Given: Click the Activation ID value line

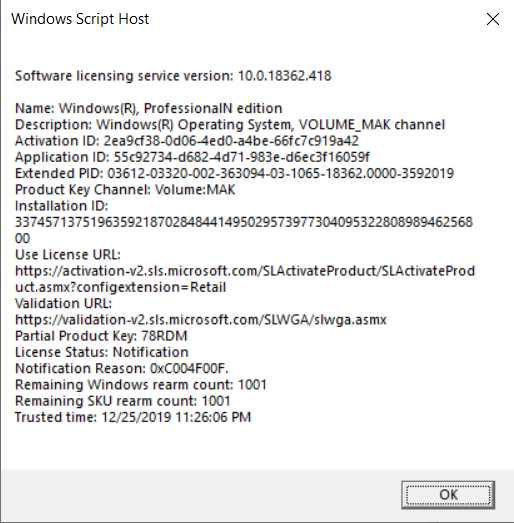Looking at the screenshot, I should (x=187, y=141).
